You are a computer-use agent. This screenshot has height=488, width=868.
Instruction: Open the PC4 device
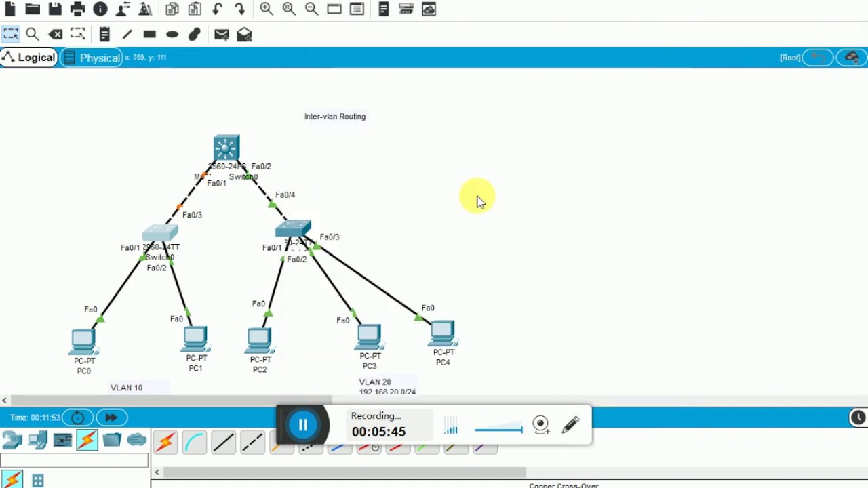(442, 333)
